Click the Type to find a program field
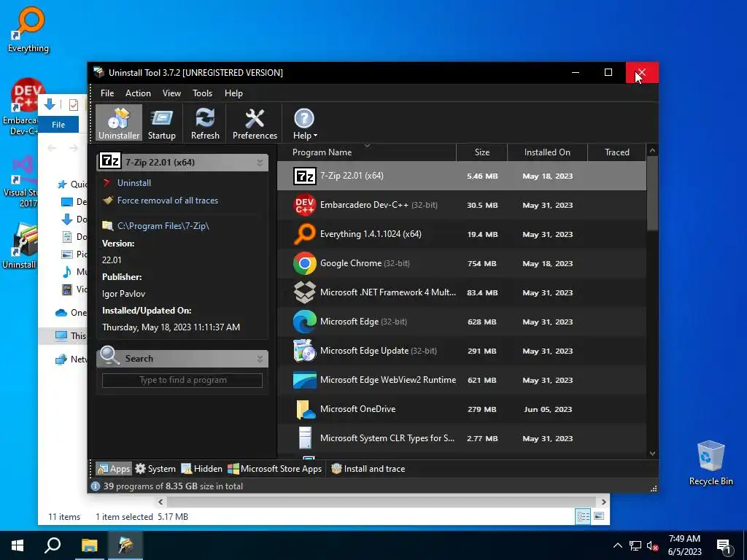Screen dimensions: 747x560 click(182, 380)
